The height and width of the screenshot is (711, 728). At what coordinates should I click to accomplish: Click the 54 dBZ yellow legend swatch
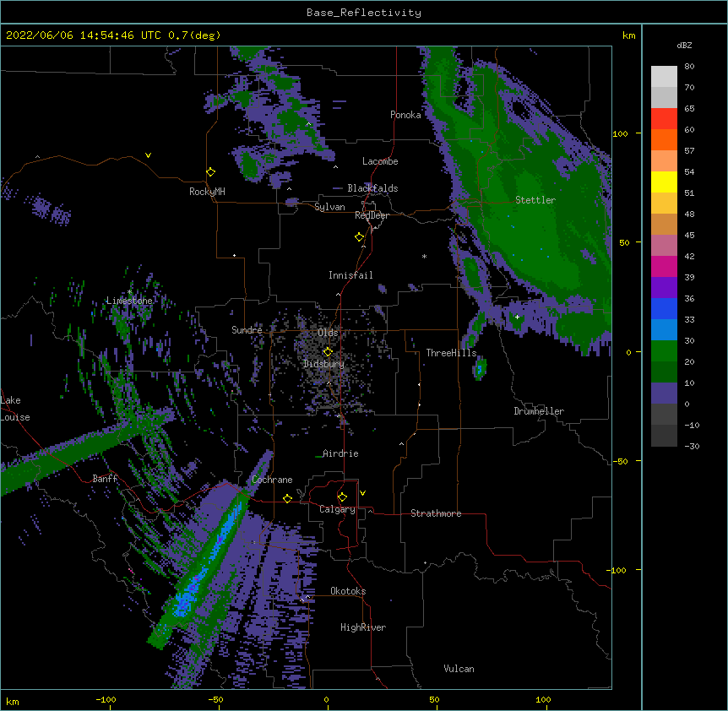pos(664,182)
